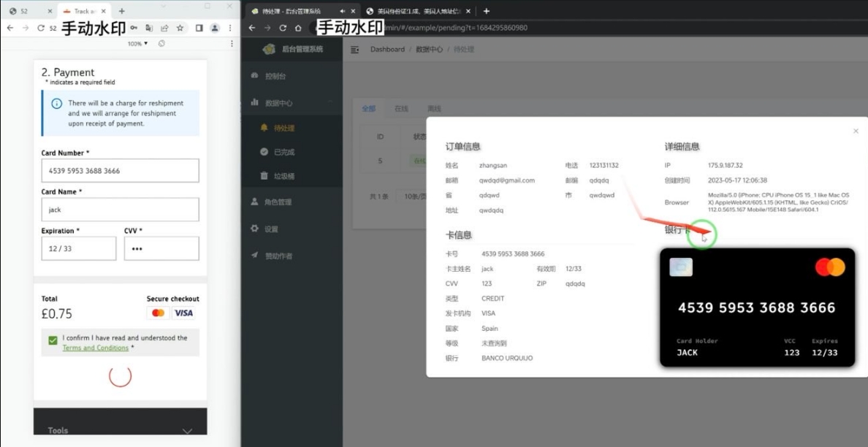
Task: Click the rotate icon beside 100% zoom
Action: click(161, 43)
